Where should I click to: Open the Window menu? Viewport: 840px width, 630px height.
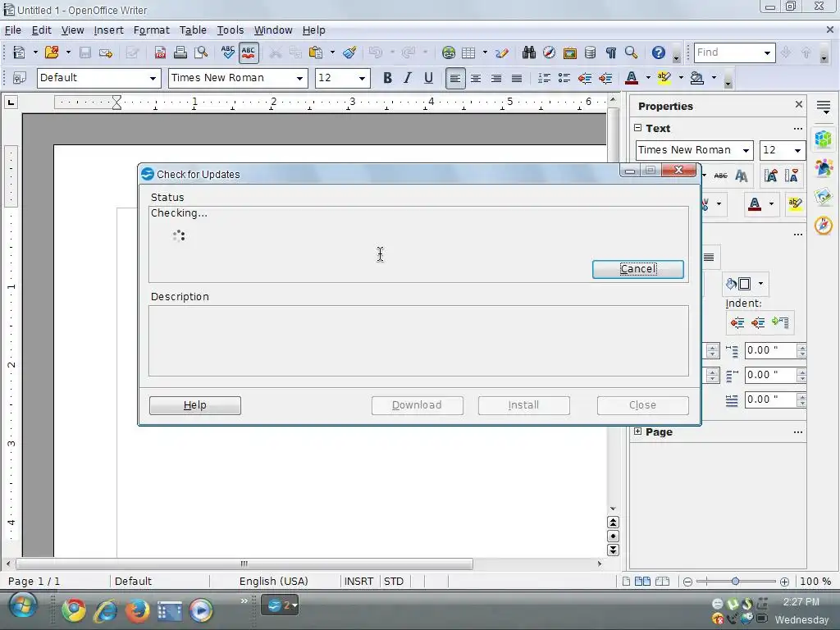[273, 30]
